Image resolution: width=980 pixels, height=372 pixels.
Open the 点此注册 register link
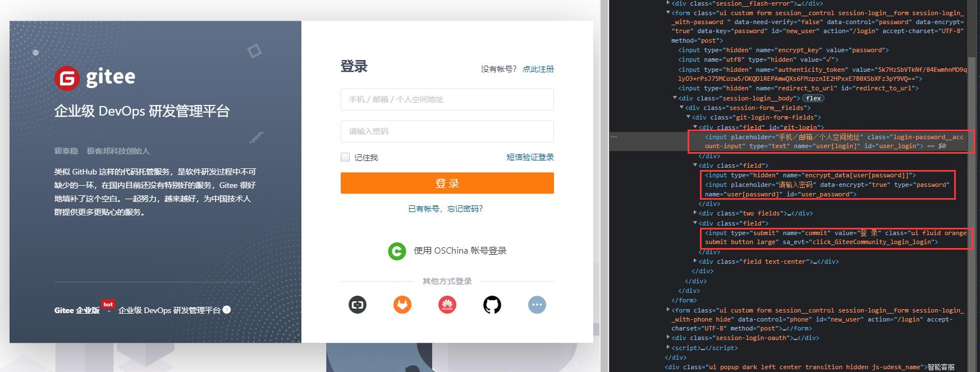point(538,69)
